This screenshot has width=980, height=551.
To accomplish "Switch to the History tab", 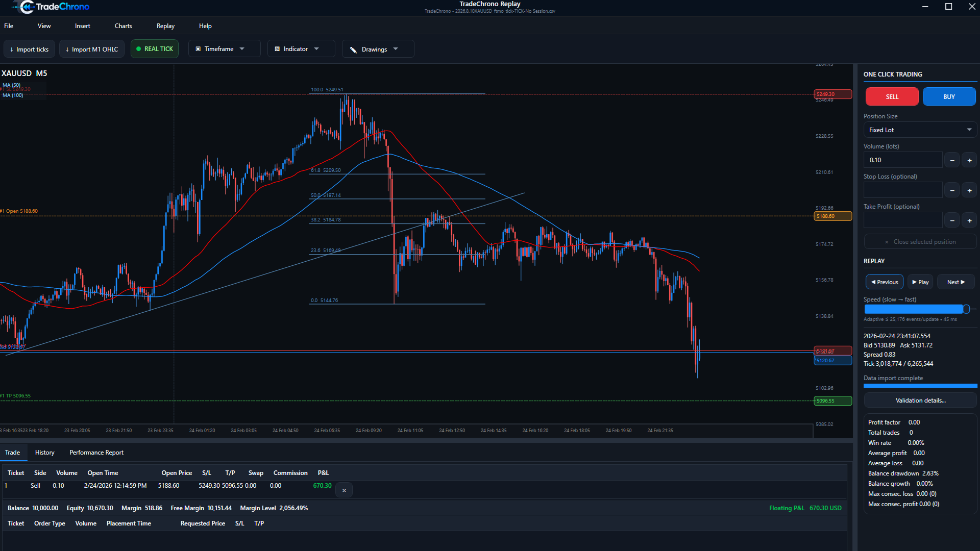I will tap(44, 453).
